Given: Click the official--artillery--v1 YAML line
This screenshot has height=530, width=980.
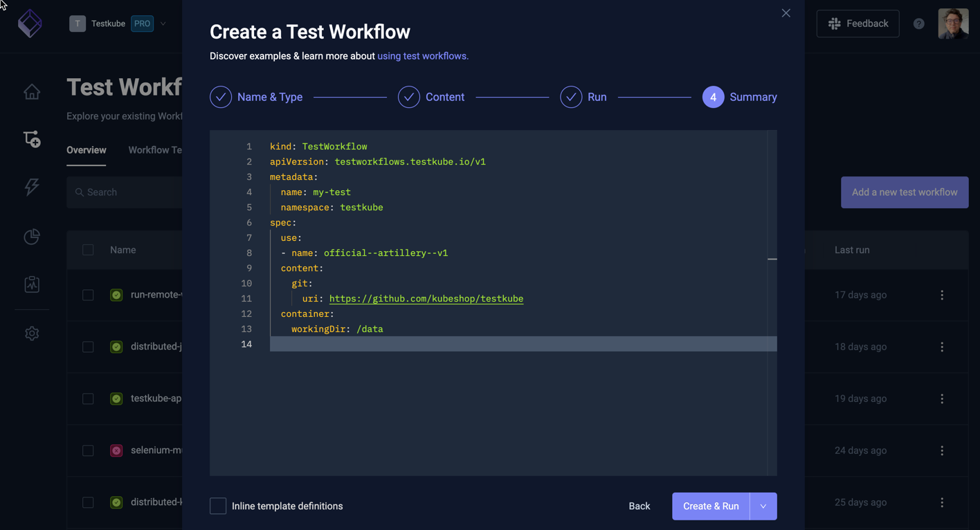Looking at the screenshot, I should click(364, 253).
